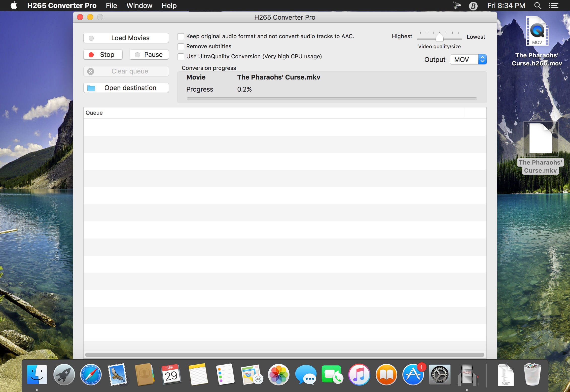The width and height of the screenshot is (570, 392).
Task: Click the Lowest quality label
Action: pos(476,37)
